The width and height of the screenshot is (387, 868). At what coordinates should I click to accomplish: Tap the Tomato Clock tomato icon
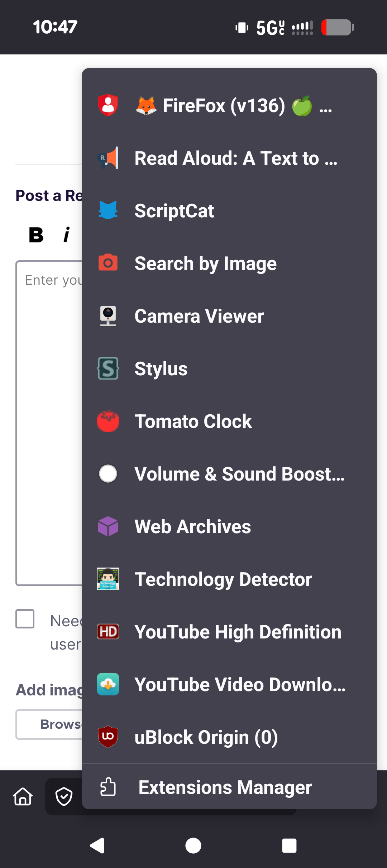tap(108, 421)
